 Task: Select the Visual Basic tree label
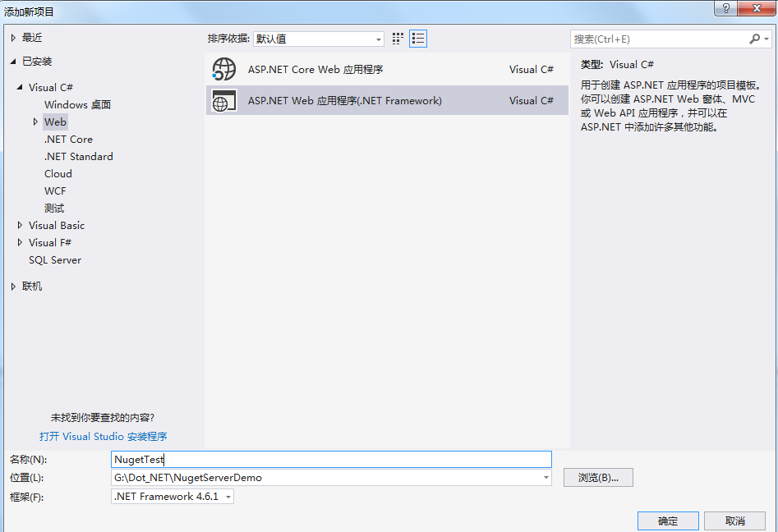[57, 226]
